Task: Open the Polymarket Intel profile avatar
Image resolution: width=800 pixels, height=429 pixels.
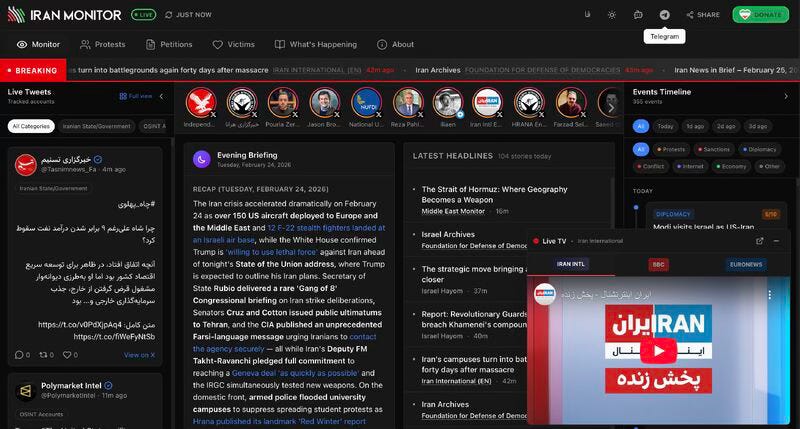Action: click(x=26, y=391)
